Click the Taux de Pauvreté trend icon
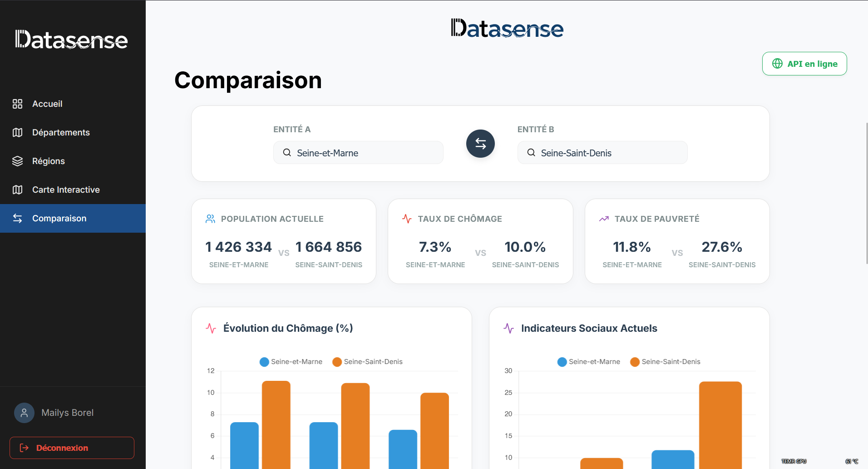Viewport: 868px width, 469px height. [604, 219]
